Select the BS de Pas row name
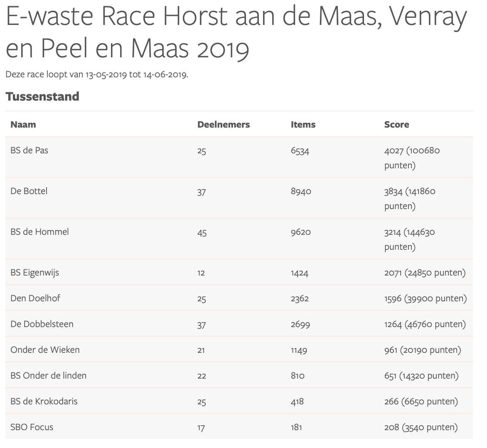487x448 pixels. point(30,150)
